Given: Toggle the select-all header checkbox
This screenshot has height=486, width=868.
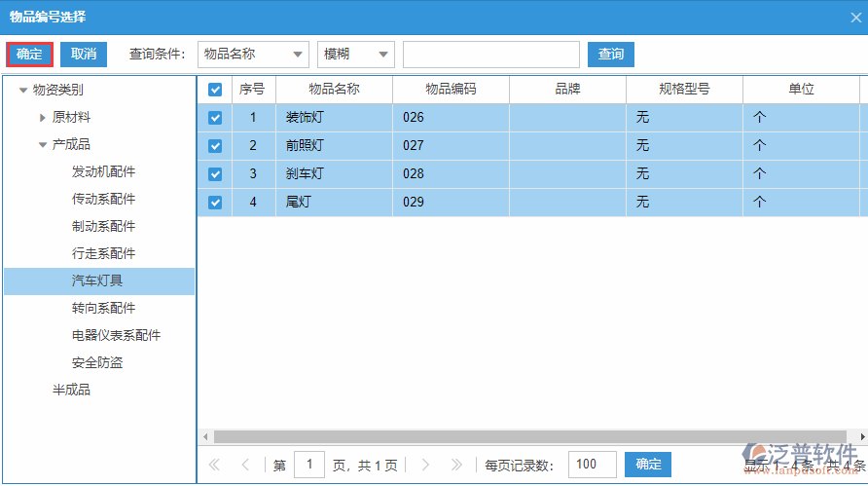Looking at the screenshot, I should coord(215,90).
